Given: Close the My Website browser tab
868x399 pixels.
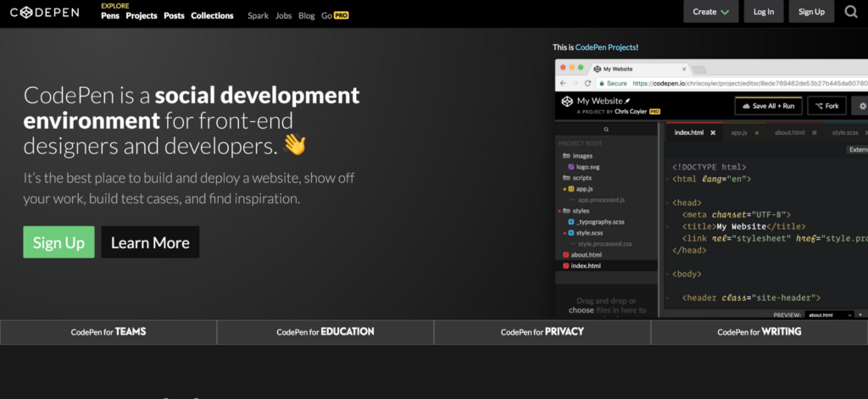Looking at the screenshot, I should (x=684, y=69).
